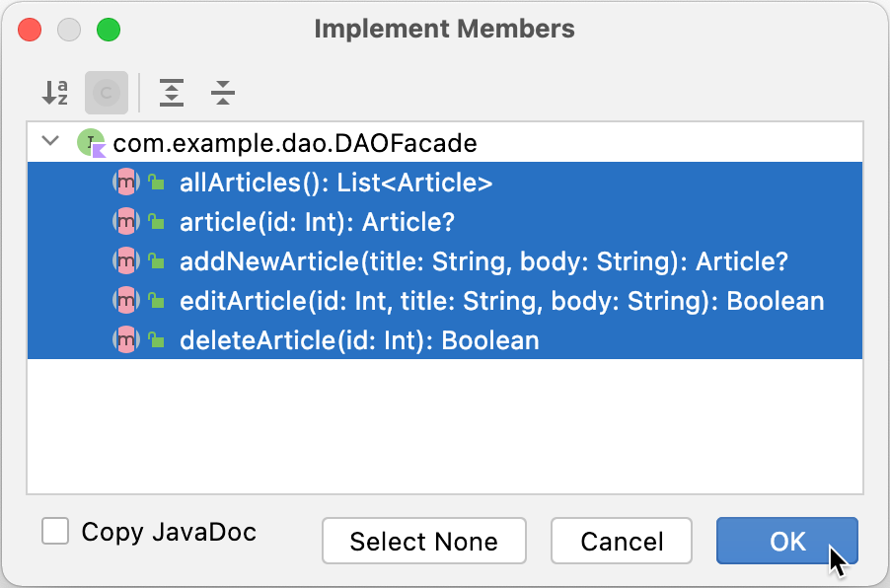The width and height of the screenshot is (890, 588).
Task: Click the lock icon beside article(id: Int)
Action: [156, 222]
